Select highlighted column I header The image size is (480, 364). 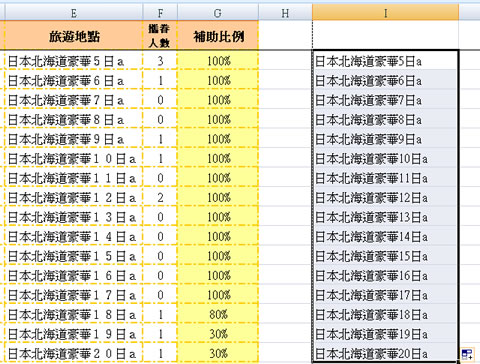(386, 13)
